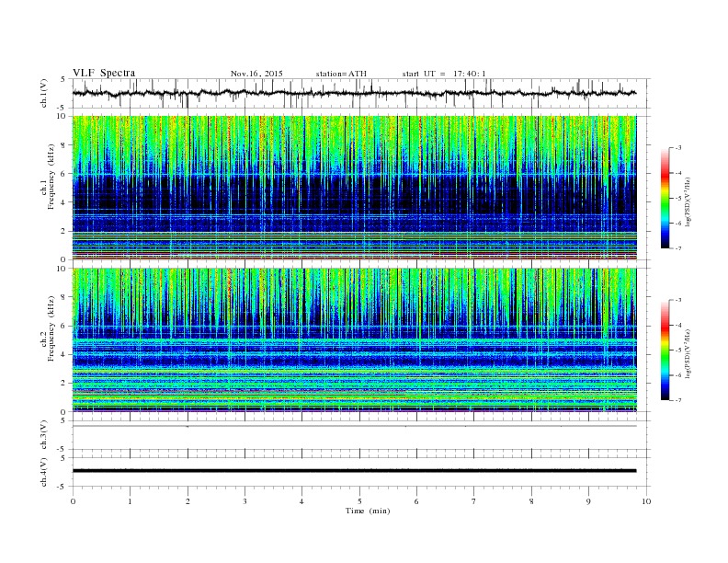Click the time axis tick label '0'
Screen dimensions: 728x563
point(73,501)
